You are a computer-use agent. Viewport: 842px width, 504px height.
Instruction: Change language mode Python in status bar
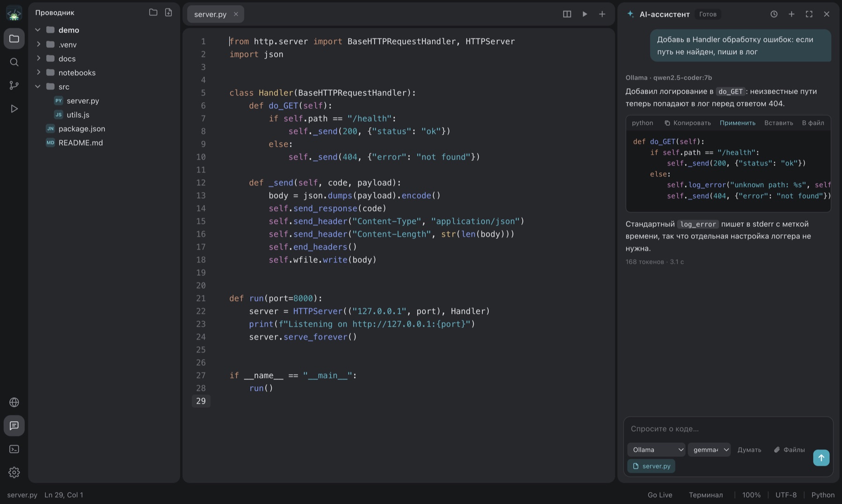tap(823, 495)
